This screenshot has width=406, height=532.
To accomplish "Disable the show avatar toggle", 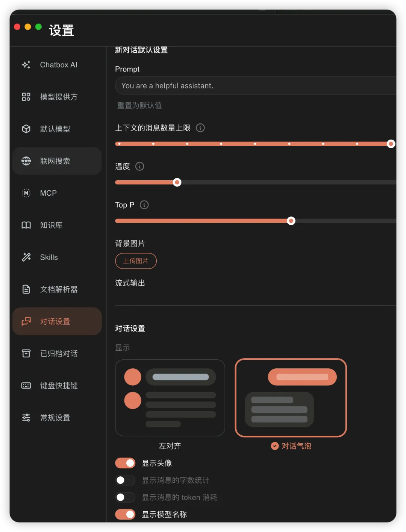I will [x=125, y=463].
